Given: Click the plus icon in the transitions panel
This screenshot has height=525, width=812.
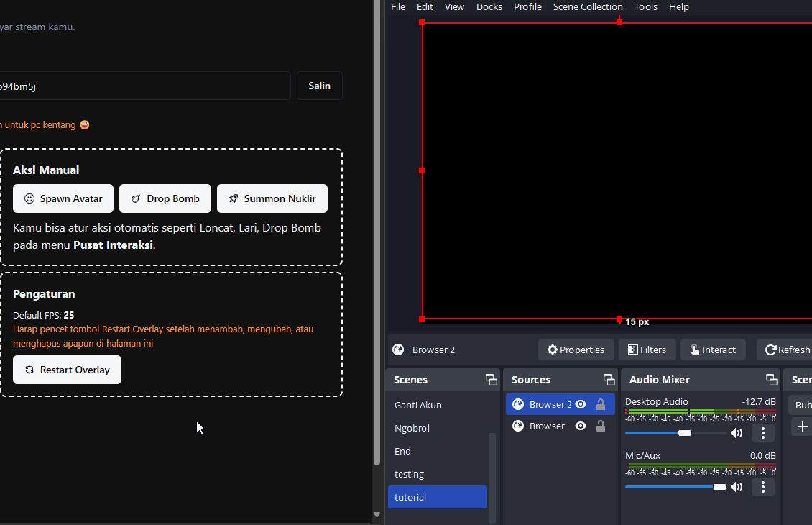Looking at the screenshot, I should click(x=803, y=426).
